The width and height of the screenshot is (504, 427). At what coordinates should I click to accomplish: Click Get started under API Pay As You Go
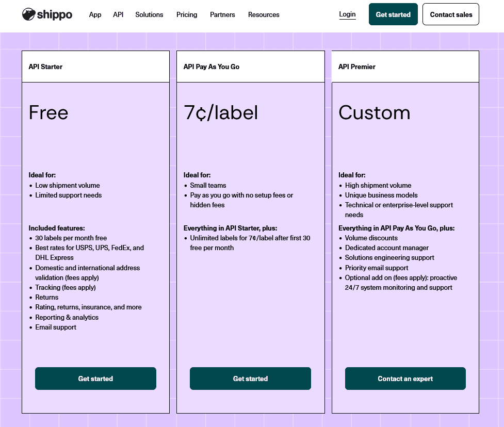(x=250, y=379)
